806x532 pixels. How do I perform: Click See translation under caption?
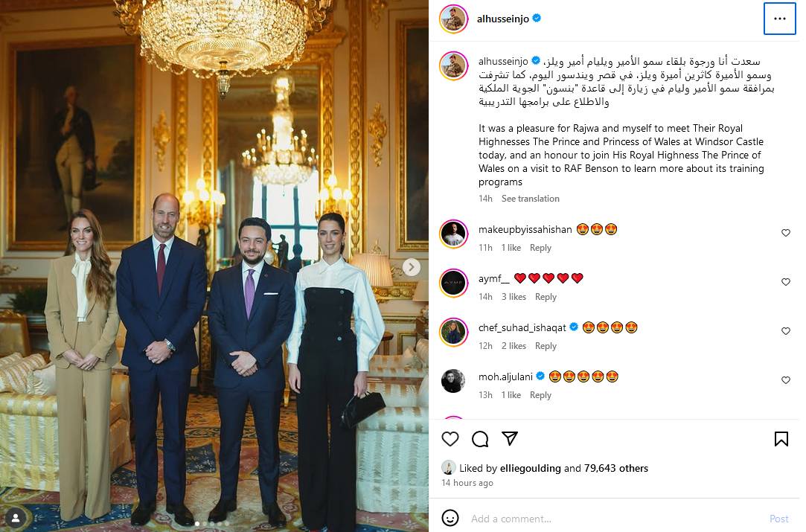pos(530,199)
